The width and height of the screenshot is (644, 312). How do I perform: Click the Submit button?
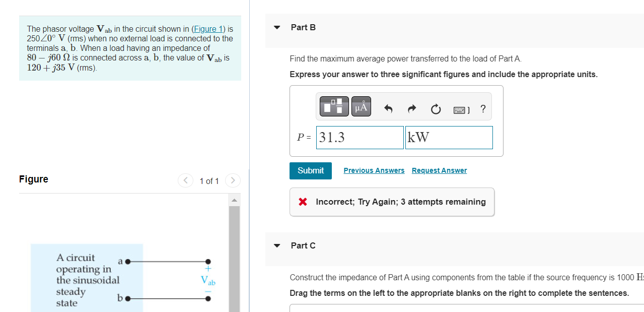pos(310,170)
